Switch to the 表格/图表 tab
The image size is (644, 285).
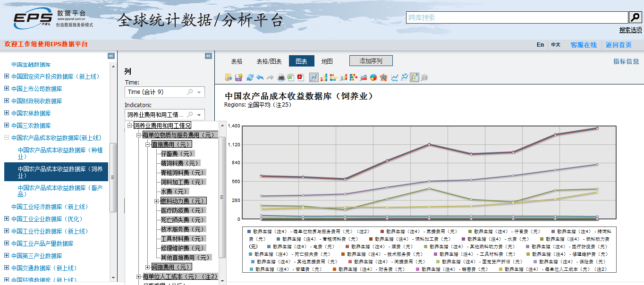pos(269,61)
